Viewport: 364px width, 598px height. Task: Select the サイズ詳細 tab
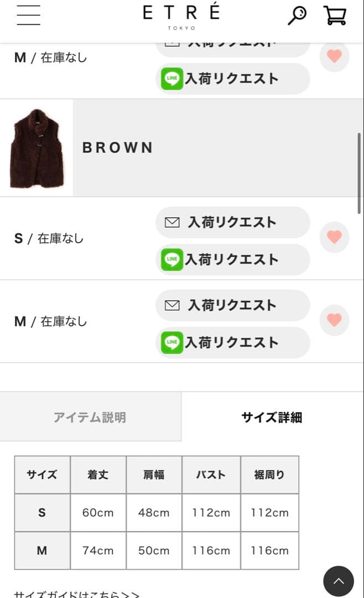(x=272, y=417)
